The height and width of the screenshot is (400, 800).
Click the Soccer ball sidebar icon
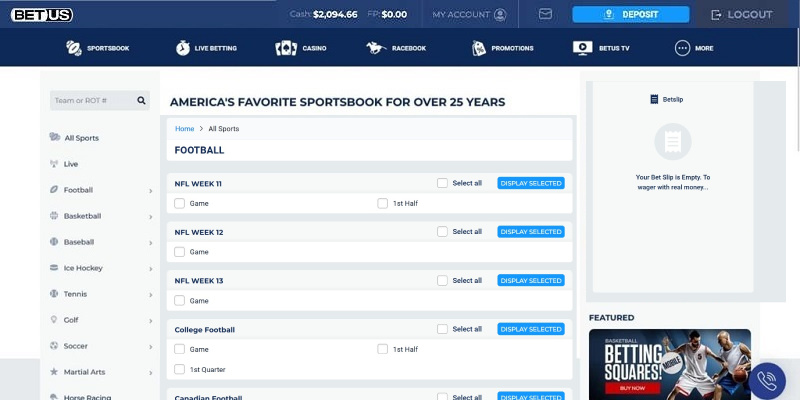pyautogui.click(x=54, y=345)
